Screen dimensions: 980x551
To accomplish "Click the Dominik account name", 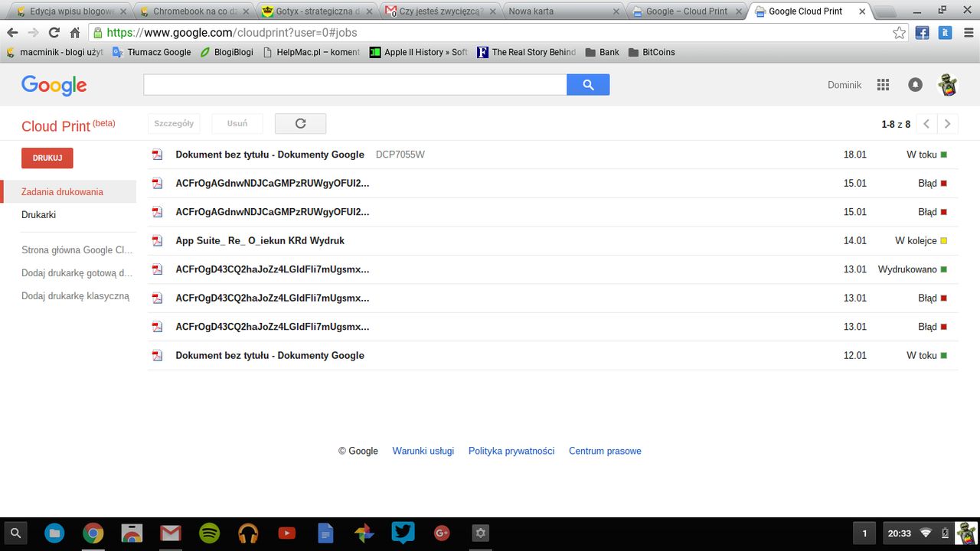I will click(844, 85).
